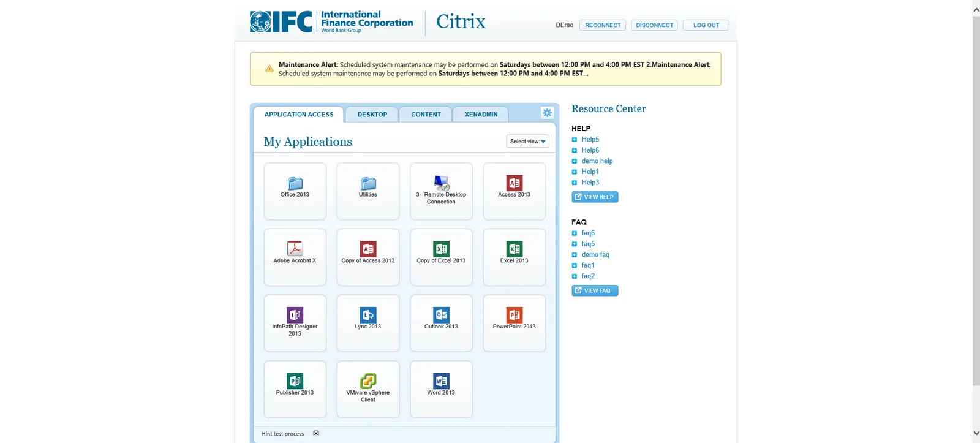This screenshot has height=443, width=980.
Task: Open the faq2 link
Action: click(588, 276)
